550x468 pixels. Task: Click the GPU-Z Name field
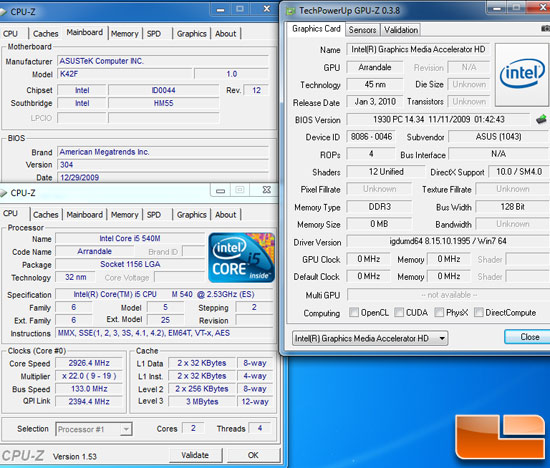coord(418,49)
